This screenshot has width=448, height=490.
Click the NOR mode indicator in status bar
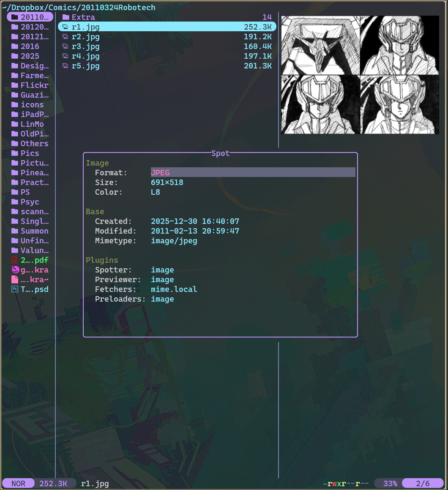tap(18, 484)
